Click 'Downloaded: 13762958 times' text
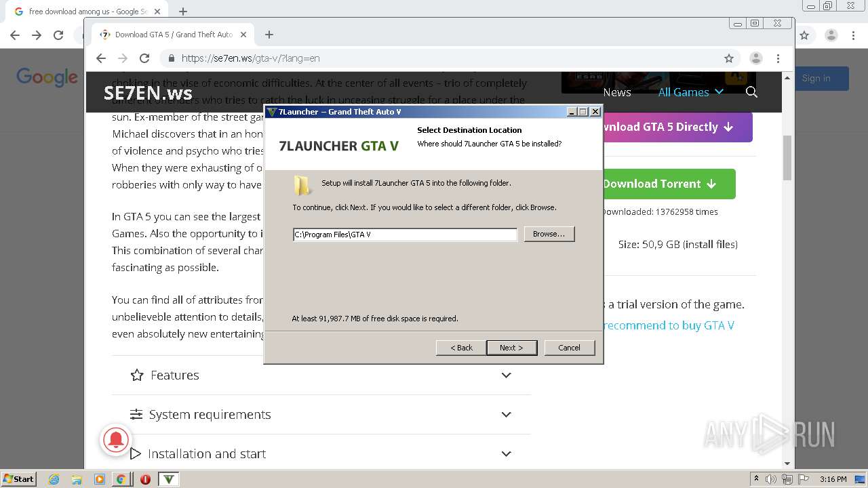 660,211
